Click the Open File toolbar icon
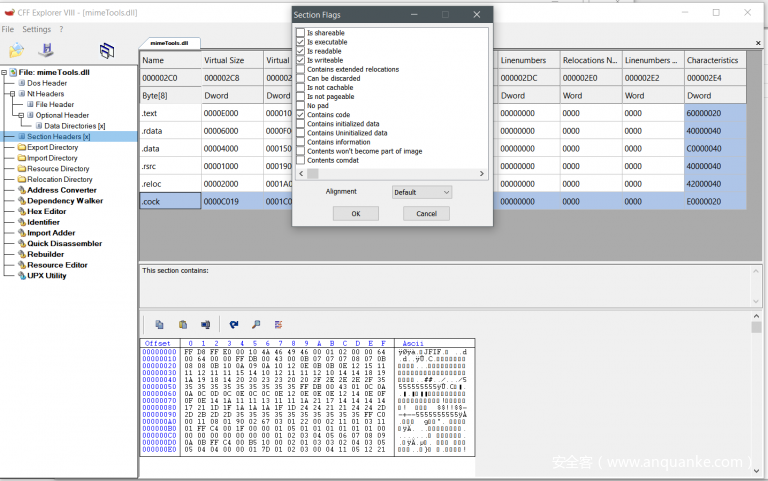 pyautogui.click(x=16, y=50)
